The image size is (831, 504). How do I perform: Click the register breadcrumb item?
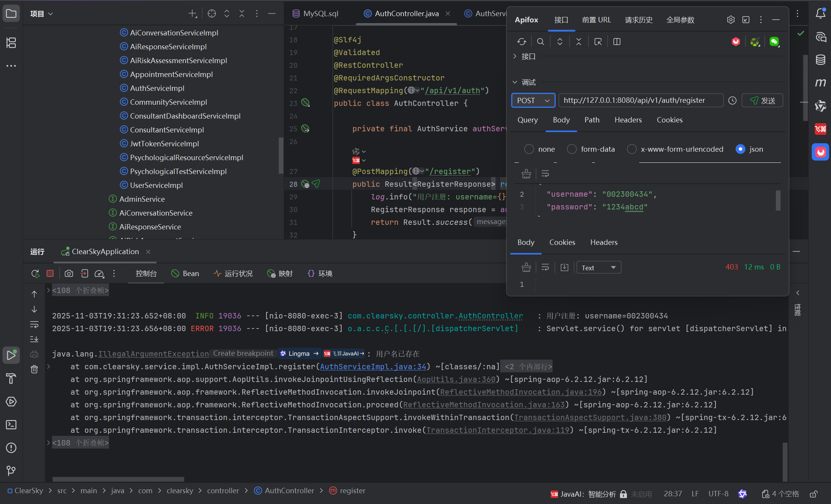tap(348, 491)
